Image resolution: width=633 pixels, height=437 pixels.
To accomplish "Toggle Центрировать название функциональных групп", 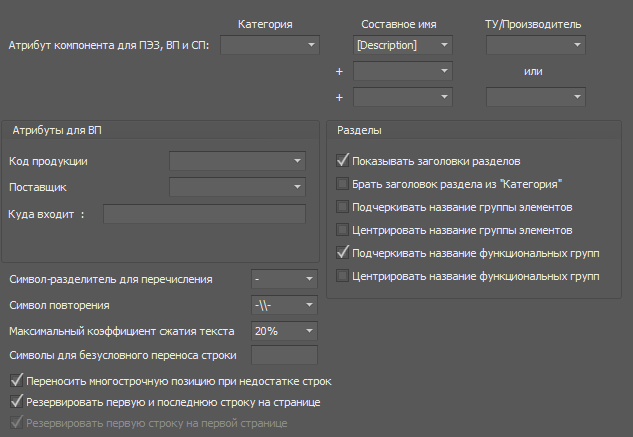I will pos(344,276).
